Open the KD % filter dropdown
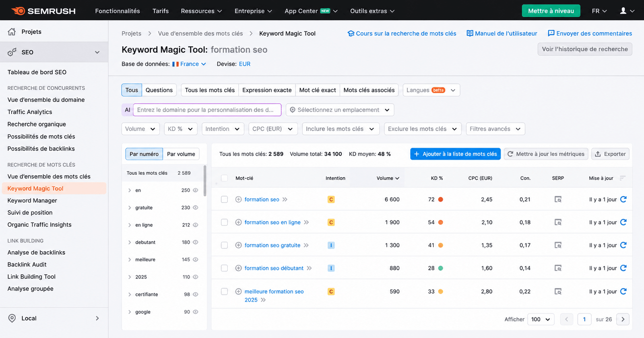This screenshot has height=338, width=644. click(181, 129)
